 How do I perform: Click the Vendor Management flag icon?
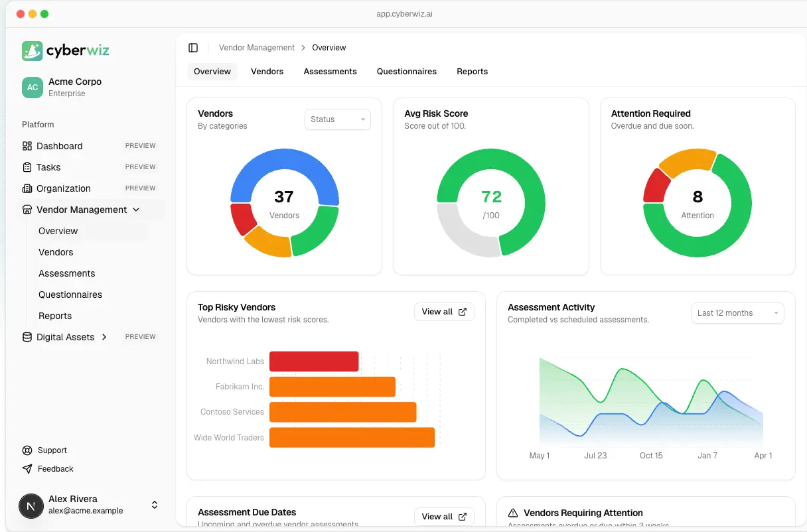(x=27, y=210)
